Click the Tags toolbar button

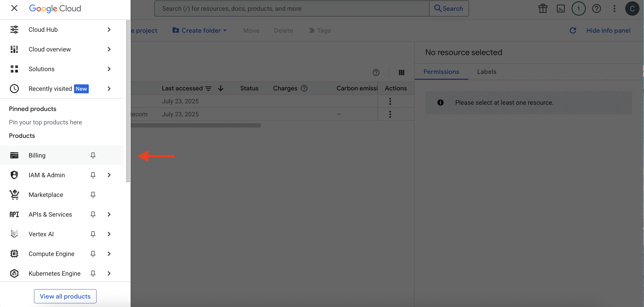pos(320,30)
